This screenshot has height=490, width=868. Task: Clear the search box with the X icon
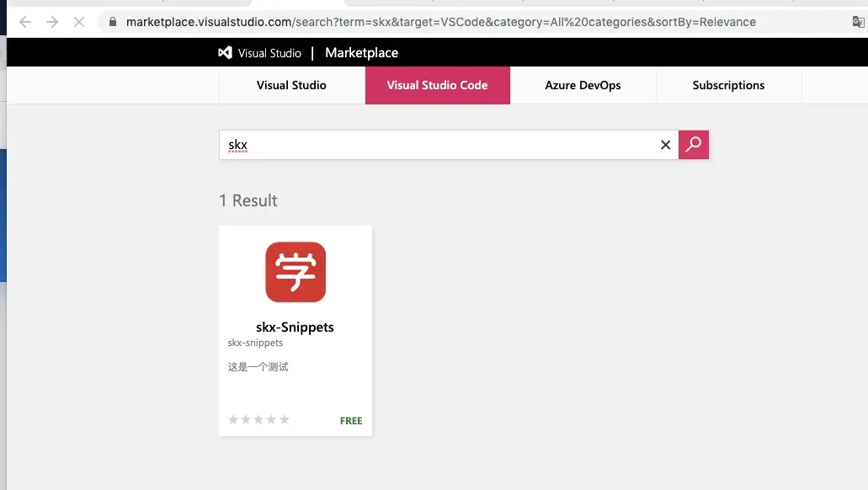[665, 145]
